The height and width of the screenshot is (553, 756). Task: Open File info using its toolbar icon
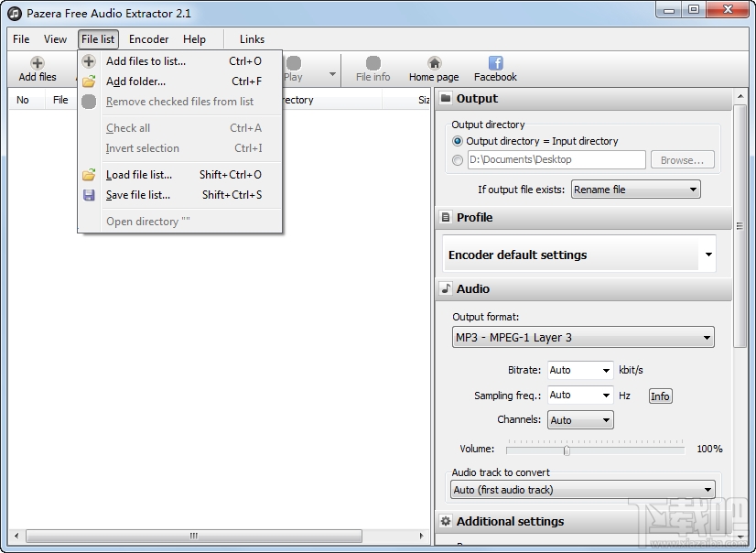[373, 64]
